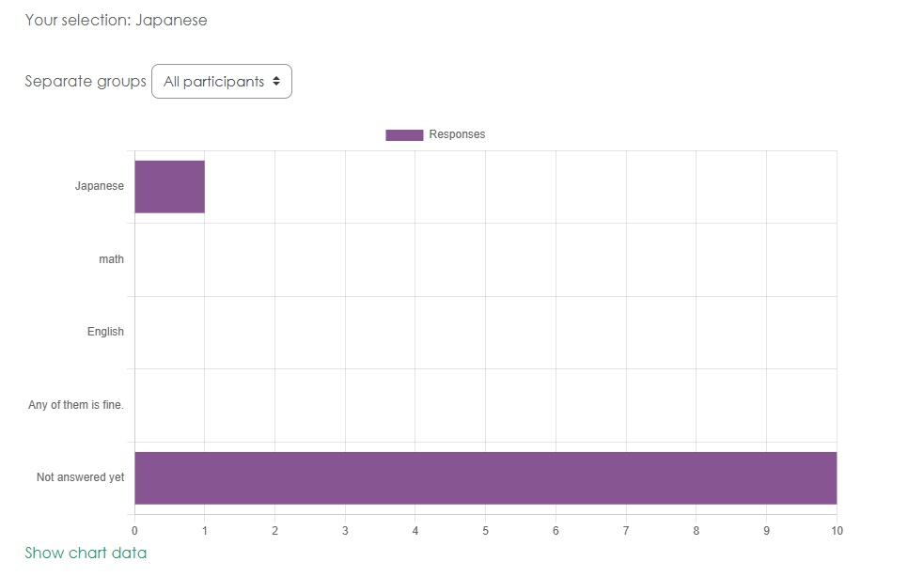Click the 10 tick on the x-axis
Screen dimensions: 924x577
pos(837,531)
